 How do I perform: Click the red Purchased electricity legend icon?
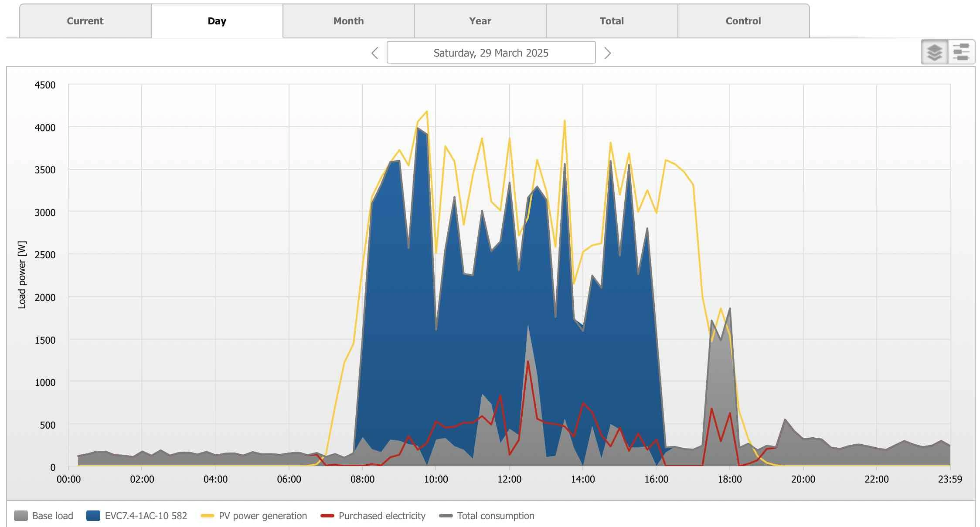tap(328, 515)
